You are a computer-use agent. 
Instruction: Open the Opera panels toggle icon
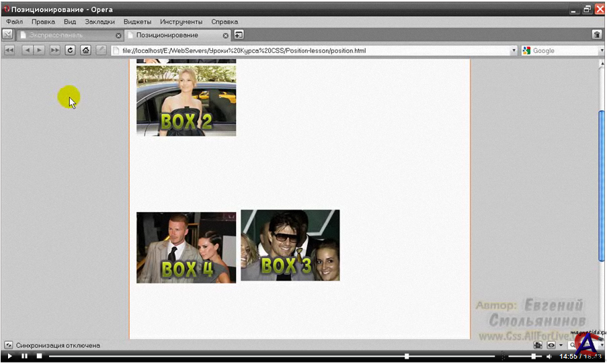coord(7,34)
